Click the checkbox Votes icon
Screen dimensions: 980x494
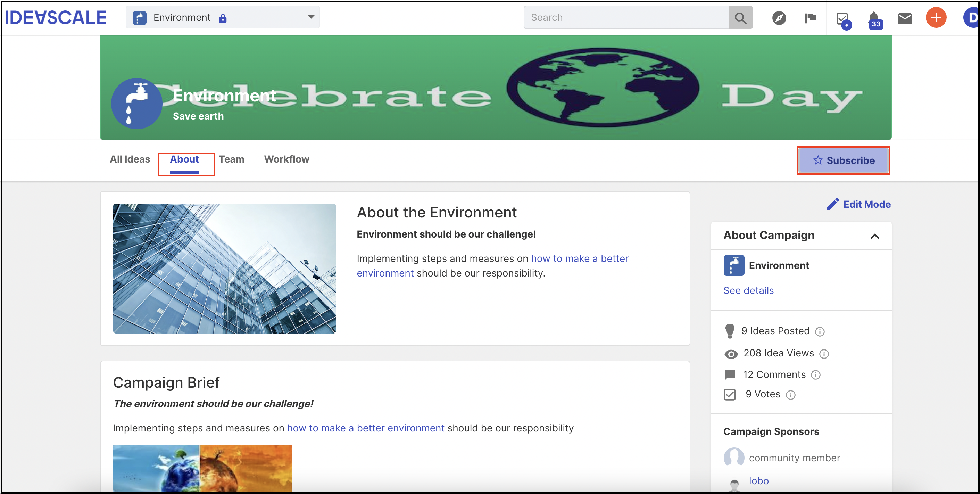point(730,394)
